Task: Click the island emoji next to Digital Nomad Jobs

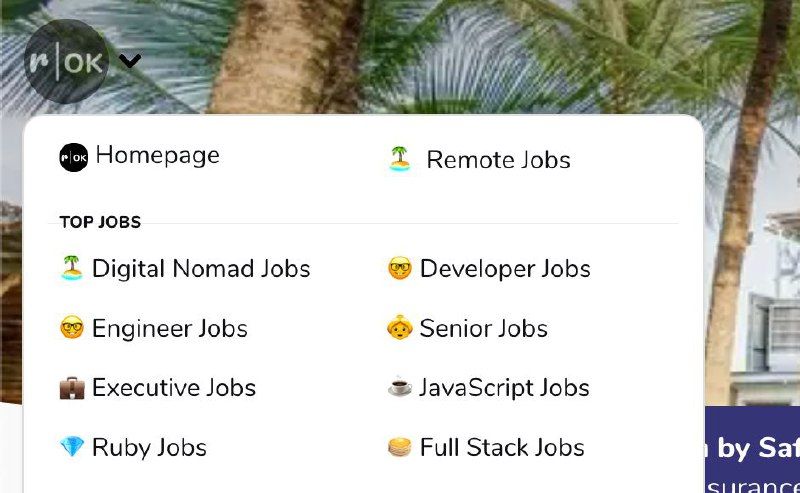Action: click(x=71, y=268)
